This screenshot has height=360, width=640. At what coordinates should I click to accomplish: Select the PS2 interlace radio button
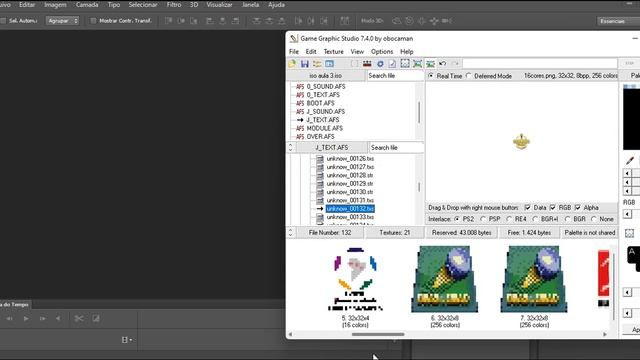click(x=457, y=219)
